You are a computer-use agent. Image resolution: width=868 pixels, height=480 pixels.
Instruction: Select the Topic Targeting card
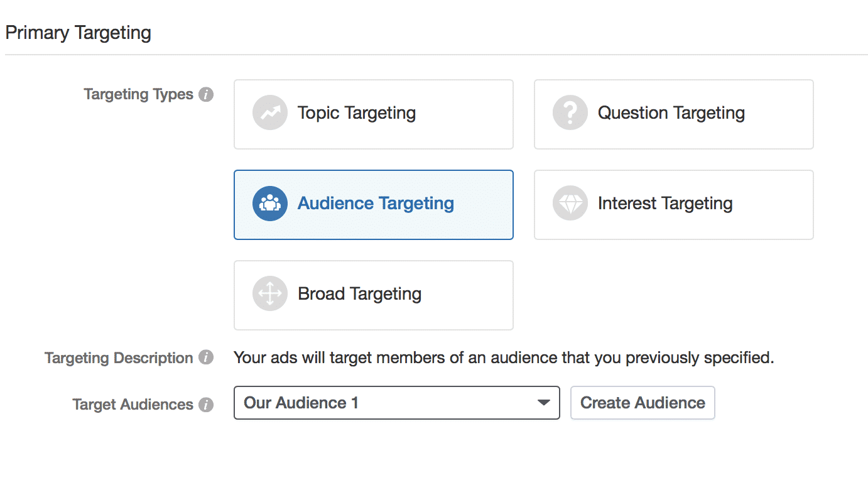point(374,114)
